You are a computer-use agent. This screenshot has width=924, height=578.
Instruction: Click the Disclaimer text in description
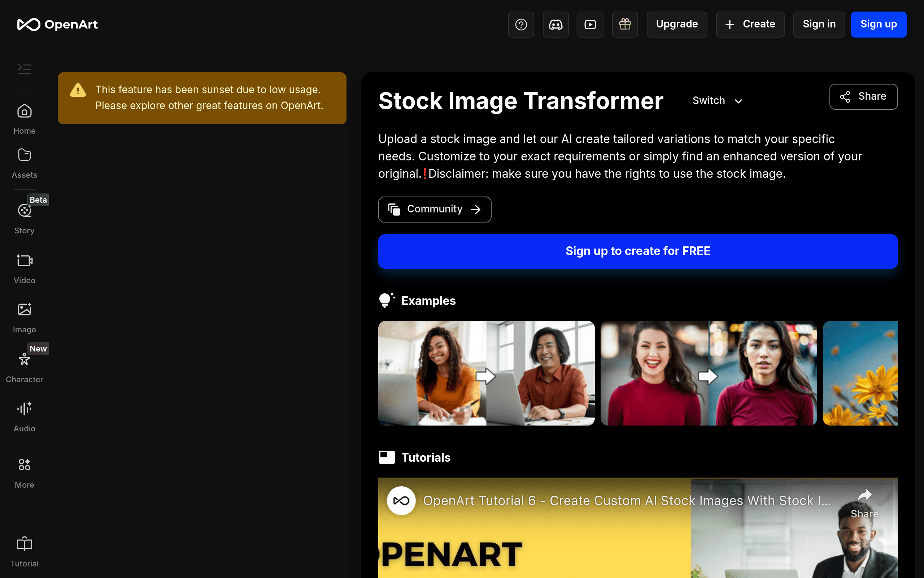click(x=607, y=174)
